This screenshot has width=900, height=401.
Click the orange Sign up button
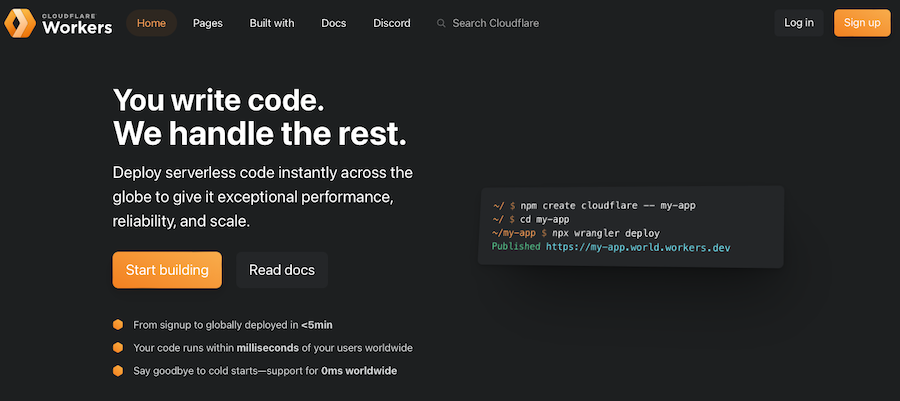[861, 23]
